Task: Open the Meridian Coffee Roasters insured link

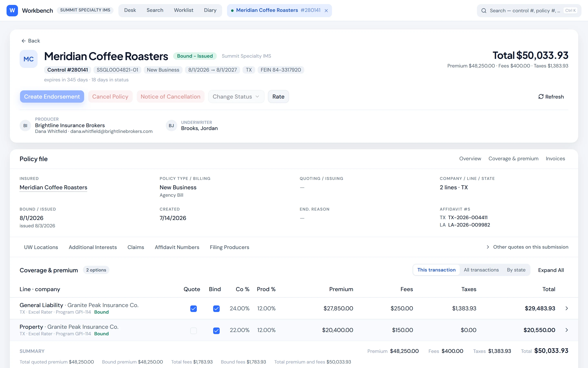Action: pos(53,187)
